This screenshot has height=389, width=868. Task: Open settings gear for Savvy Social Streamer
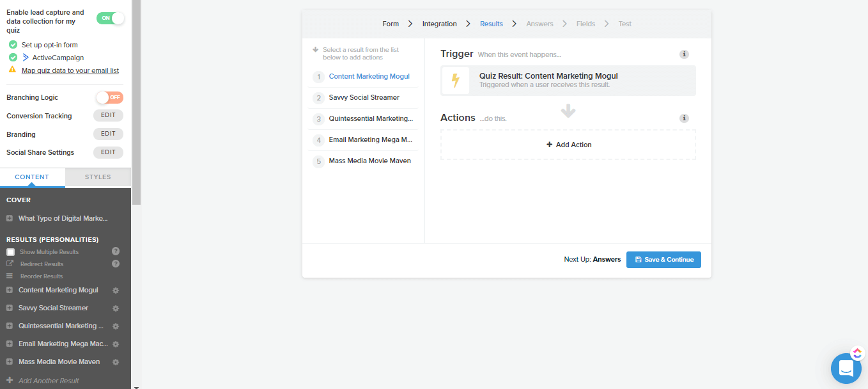pos(116,308)
